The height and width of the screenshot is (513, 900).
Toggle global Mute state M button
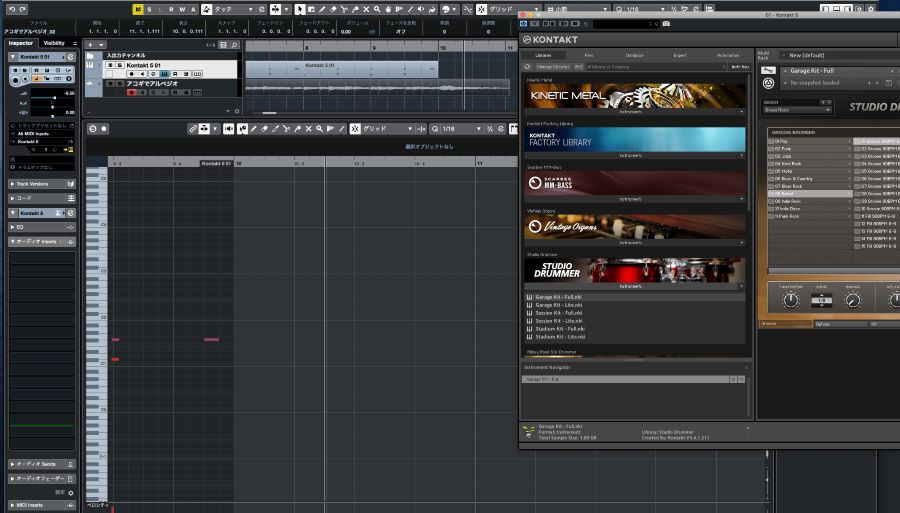coord(138,9)
